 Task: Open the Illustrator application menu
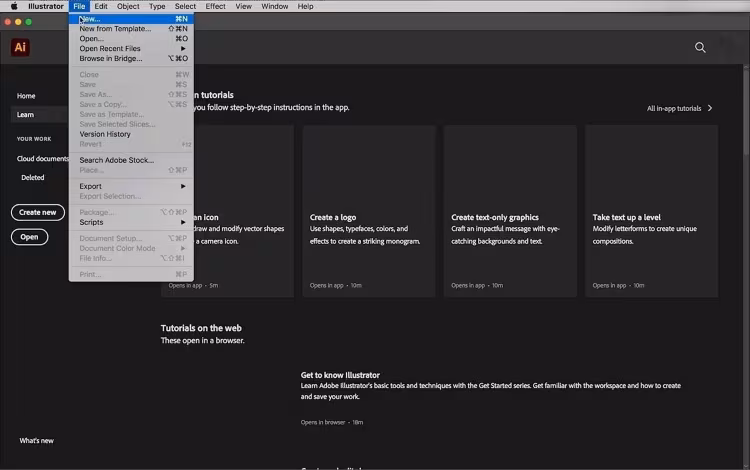point(45,6)
